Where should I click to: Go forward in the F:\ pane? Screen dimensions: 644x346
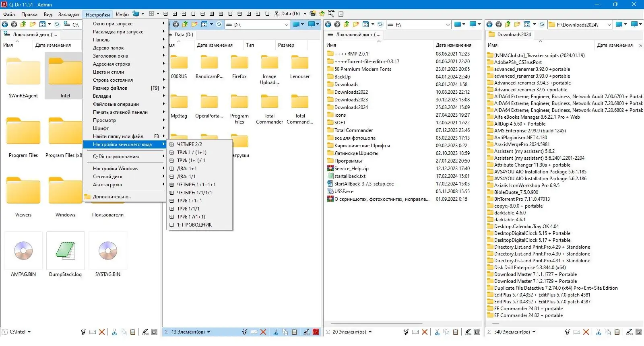(x=337, y=25)
